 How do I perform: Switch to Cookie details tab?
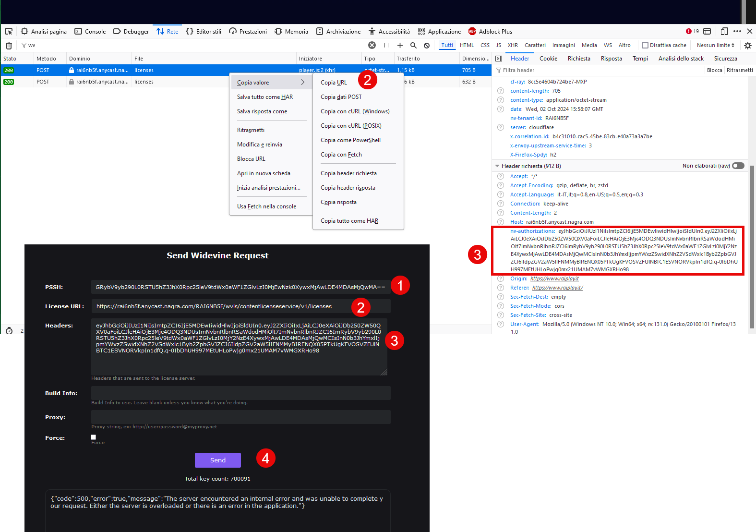[x=548, y=59]
